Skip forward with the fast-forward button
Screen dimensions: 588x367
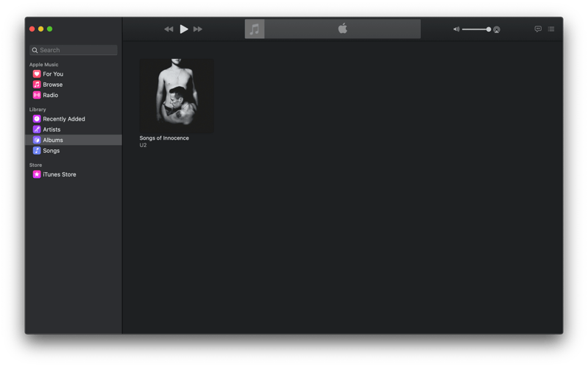198,29
